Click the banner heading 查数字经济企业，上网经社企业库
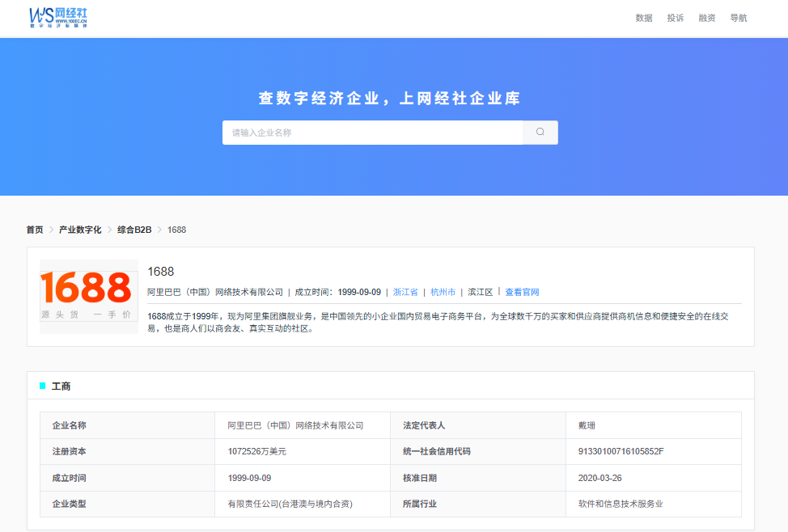Viewport: 788px width, 532px height. [x=389, y=98]
